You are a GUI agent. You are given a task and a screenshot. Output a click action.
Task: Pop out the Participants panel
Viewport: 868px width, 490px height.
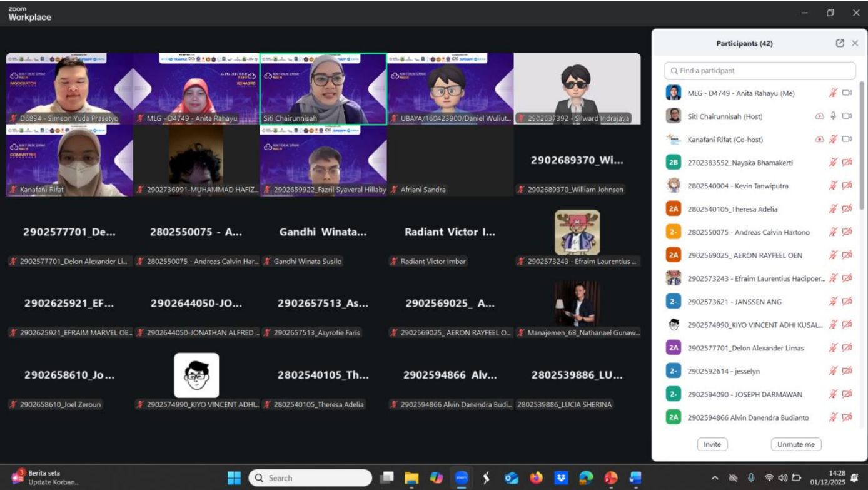(x=840, y=43)
